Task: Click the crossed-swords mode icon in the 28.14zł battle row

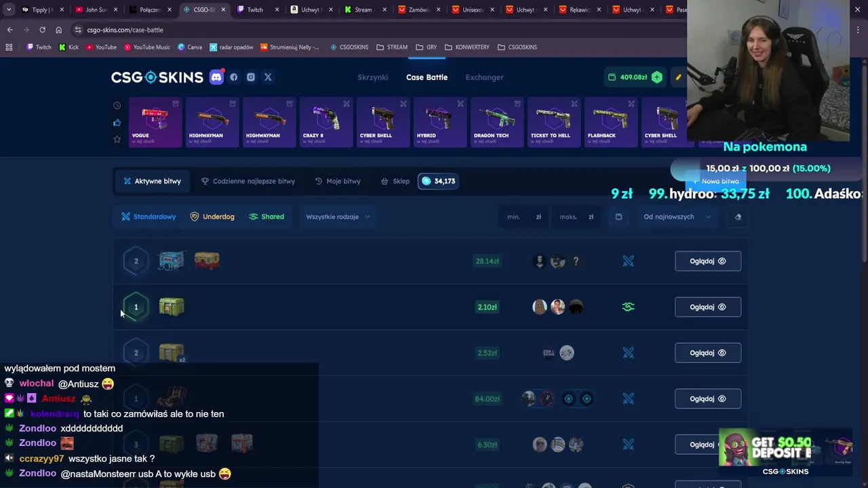Action: pos(628,261)
